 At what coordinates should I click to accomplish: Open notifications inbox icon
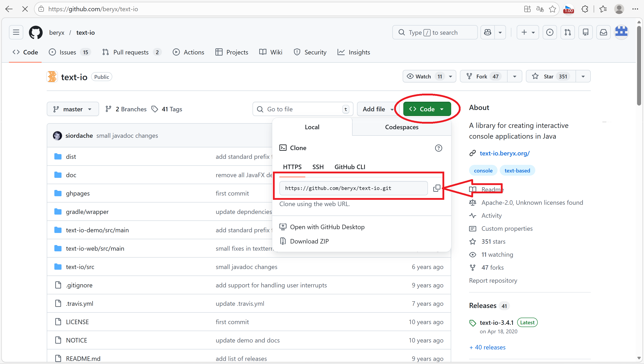603,32
